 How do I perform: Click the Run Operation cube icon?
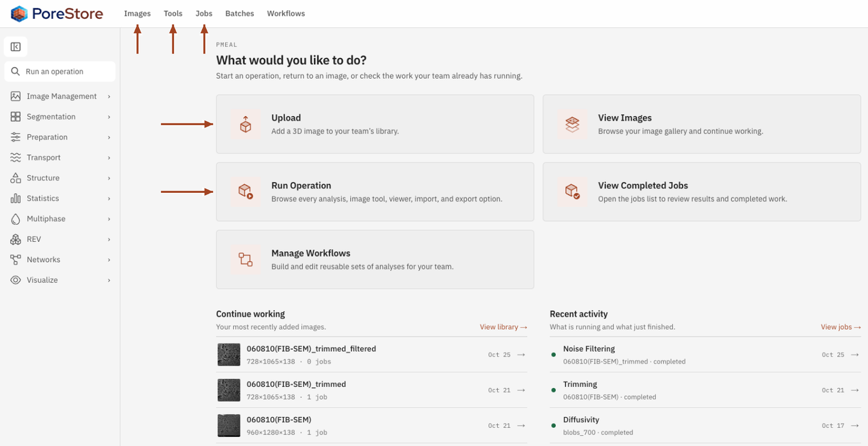click(x=246, y=192)
